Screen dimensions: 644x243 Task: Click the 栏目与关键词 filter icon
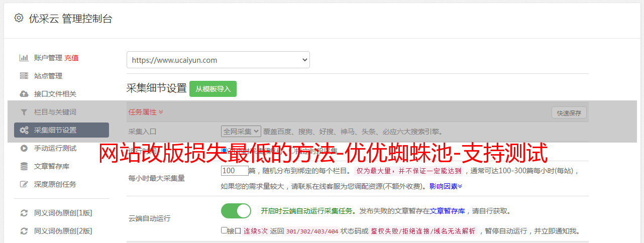click(24, 112)
